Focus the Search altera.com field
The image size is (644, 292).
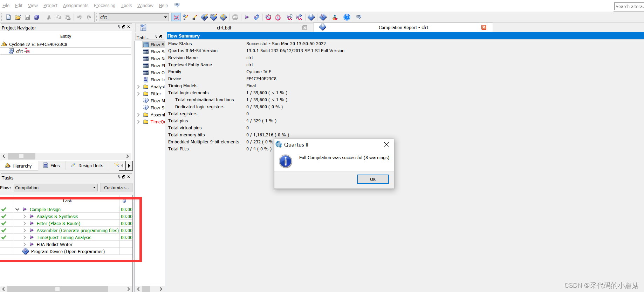629,6
